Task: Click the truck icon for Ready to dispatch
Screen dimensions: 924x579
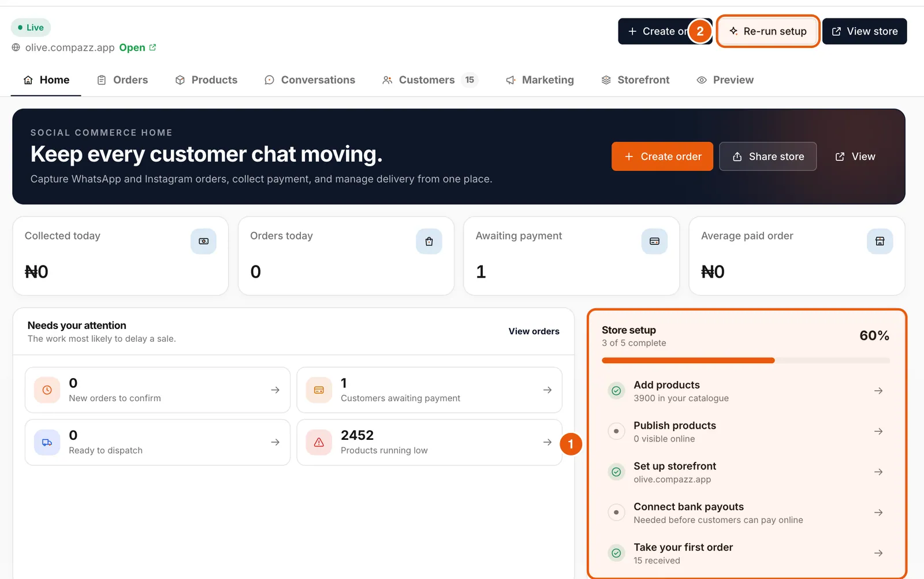Action: pos(47,442)
